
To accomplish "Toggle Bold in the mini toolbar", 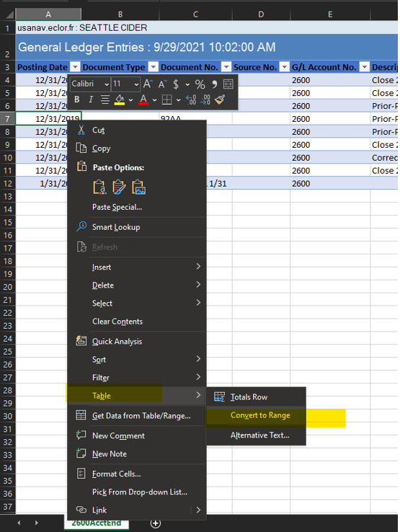I will coord(77,99).
